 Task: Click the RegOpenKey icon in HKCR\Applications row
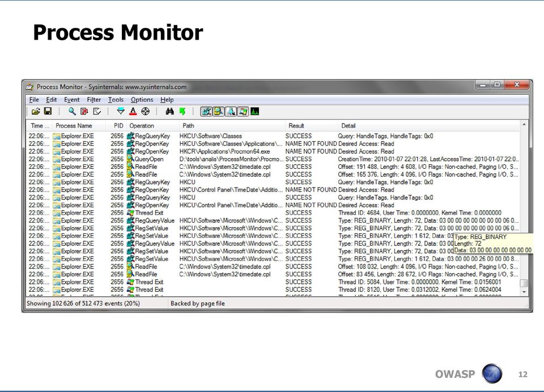(130, 151)
